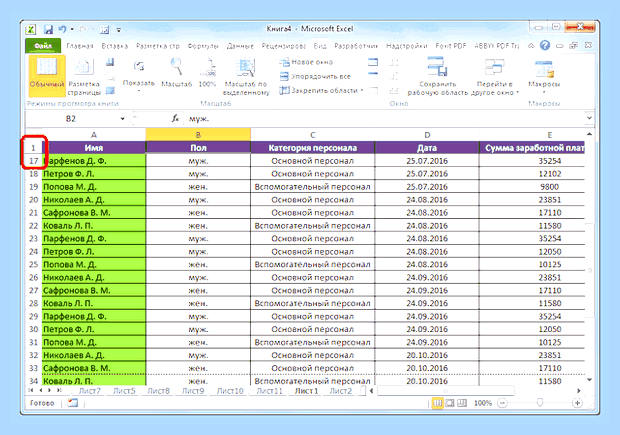Minimize the ribbon with caret icon
Screen dimensions: 620x435
point(531,45)
